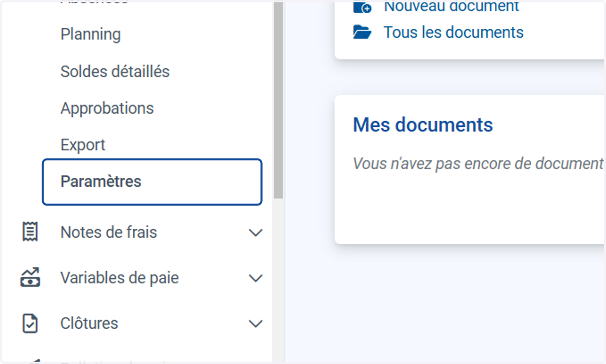
Task: Click the Variables de paie money icon
Action: tap(30, 278)
